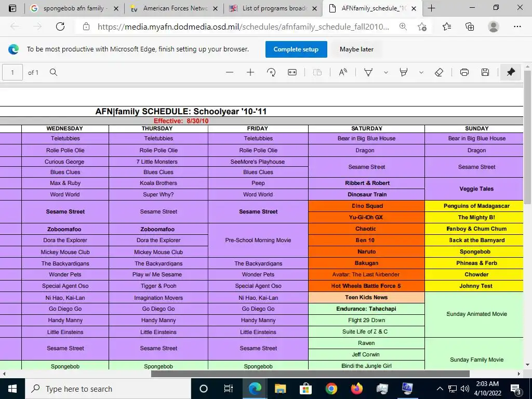This screenshot has width=532, height=399.
Task: Toggle the pin toolbar icon
Action: [x=511, y=72]
